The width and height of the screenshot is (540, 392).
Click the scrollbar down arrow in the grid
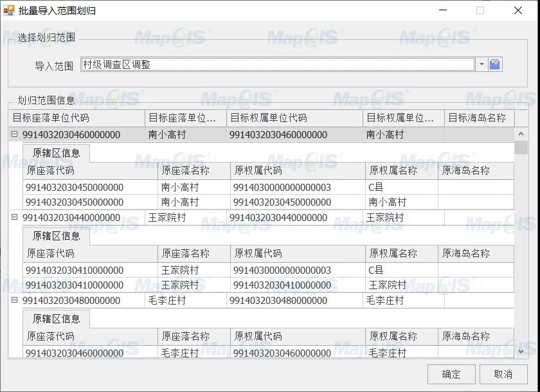521,352
